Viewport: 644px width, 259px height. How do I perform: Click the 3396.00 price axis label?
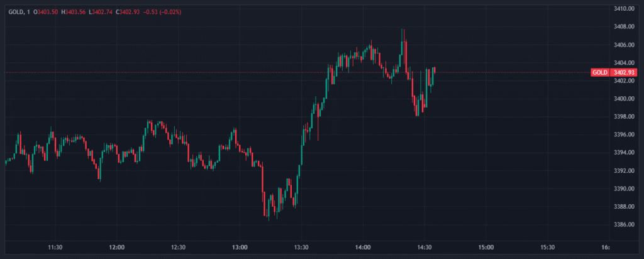624,135
